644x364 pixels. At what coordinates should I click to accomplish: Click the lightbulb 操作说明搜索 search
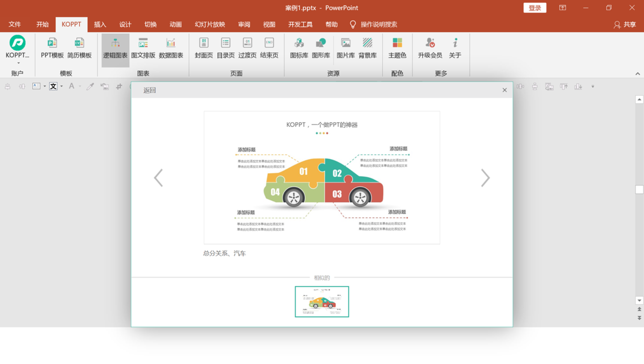coord(373,24)
